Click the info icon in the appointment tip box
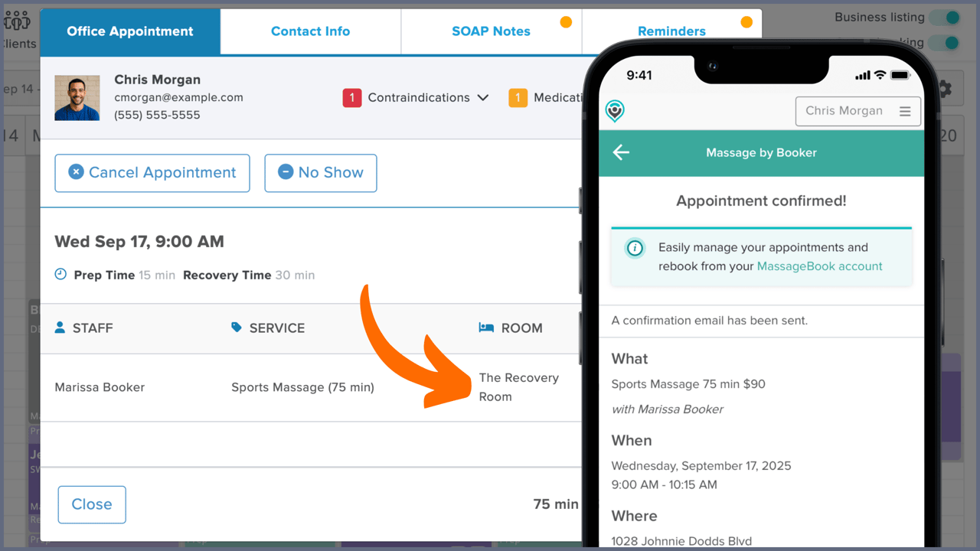The height and width of the screenshot is (551, 980). click(x=634, y=248)
